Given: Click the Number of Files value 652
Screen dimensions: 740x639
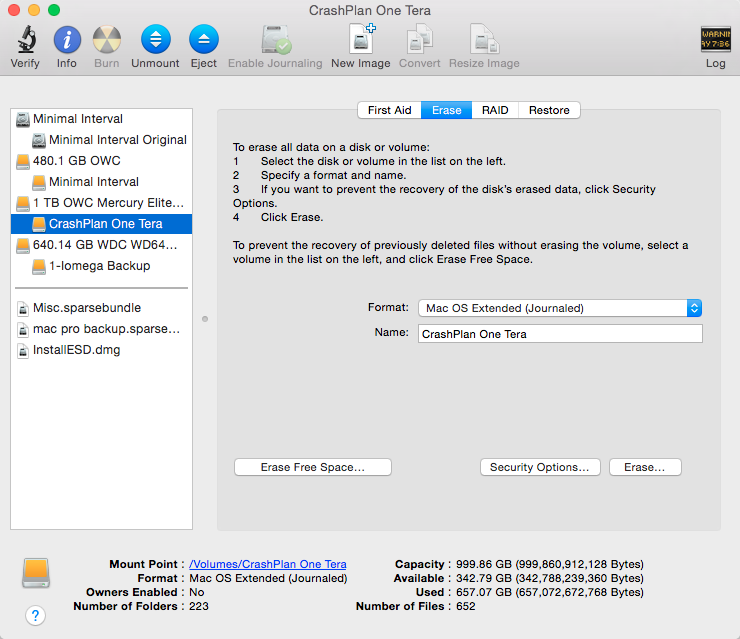Looking at the screenshot, I should [x=466, y=606].
